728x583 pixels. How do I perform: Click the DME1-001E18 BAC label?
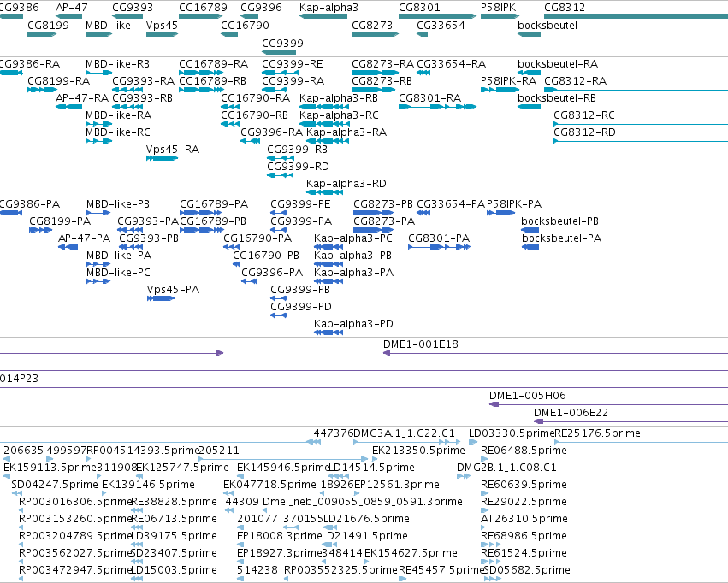(x=421, y=344)
